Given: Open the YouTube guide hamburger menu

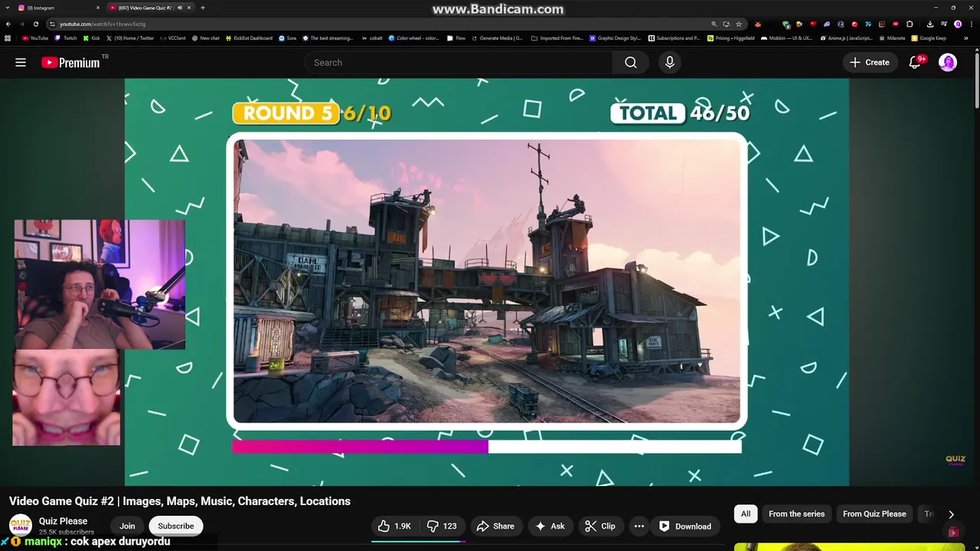Looking at the screenshot, I should (21, 63).
